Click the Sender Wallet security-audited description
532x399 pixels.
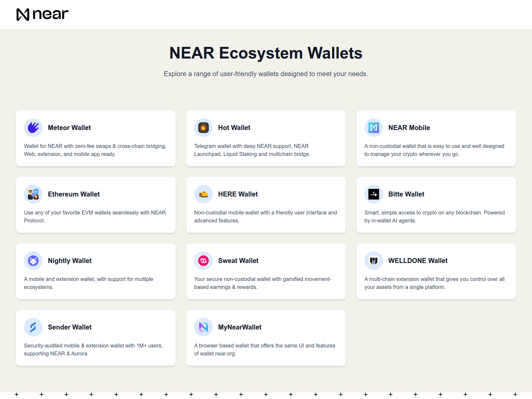coord(93,349)
